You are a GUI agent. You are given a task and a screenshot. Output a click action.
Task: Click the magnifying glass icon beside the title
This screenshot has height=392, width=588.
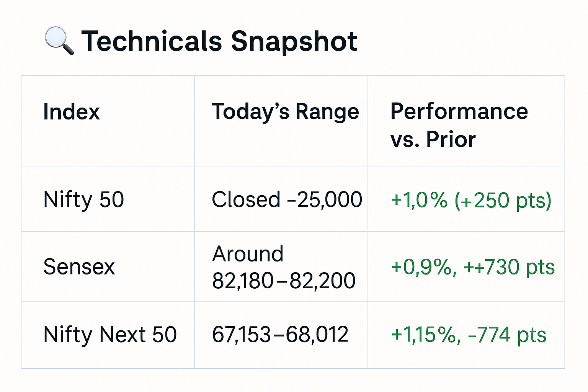[x=59, y=41]
